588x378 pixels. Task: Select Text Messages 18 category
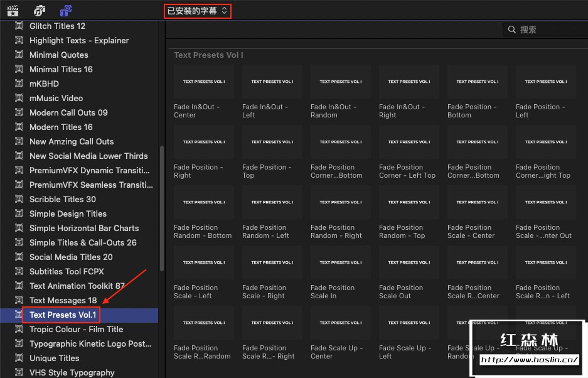point(63,301)
